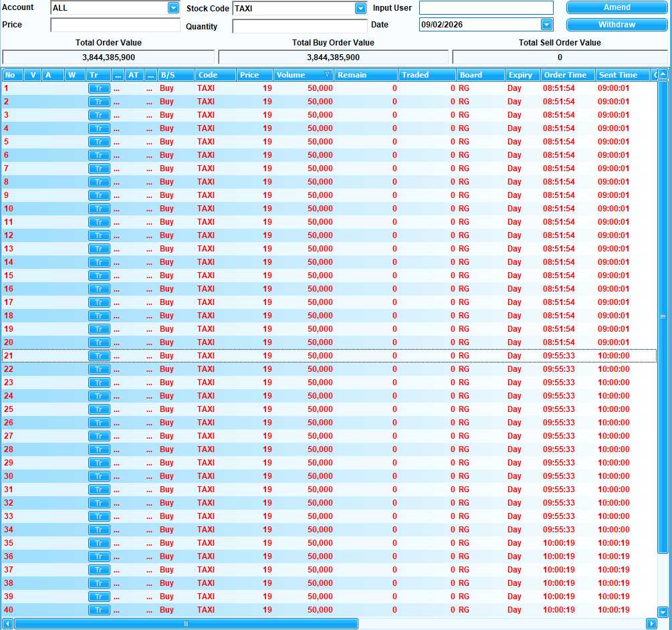Click the Withdraw button

pos(617,25)
